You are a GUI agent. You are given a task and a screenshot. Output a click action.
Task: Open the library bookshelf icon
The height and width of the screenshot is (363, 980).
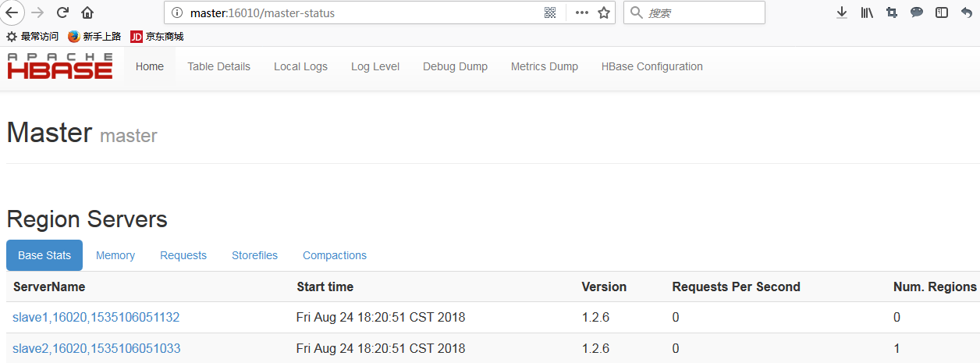pyautogui.click(x=867, y=12)
